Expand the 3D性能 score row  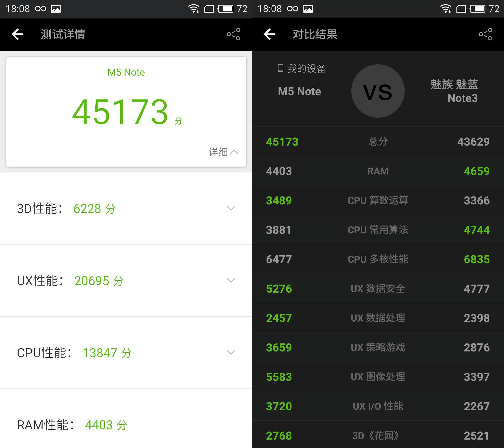(x=231, y=208)
